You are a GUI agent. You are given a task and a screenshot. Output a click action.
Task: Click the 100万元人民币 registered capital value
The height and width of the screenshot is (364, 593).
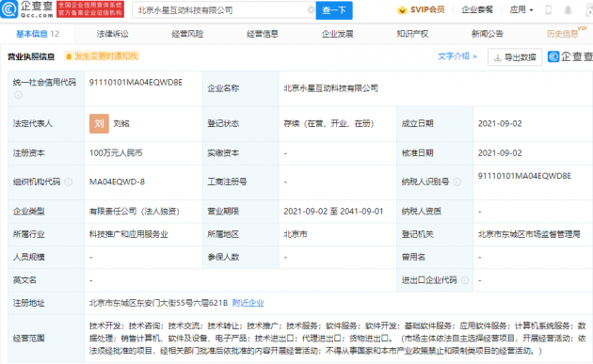click(x=116, y=153)
